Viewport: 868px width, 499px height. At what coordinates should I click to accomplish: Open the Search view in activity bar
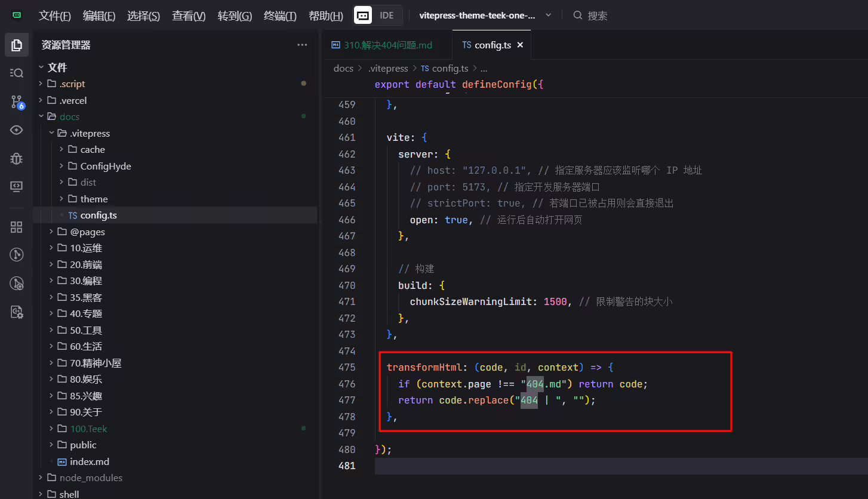click(17, 73)
